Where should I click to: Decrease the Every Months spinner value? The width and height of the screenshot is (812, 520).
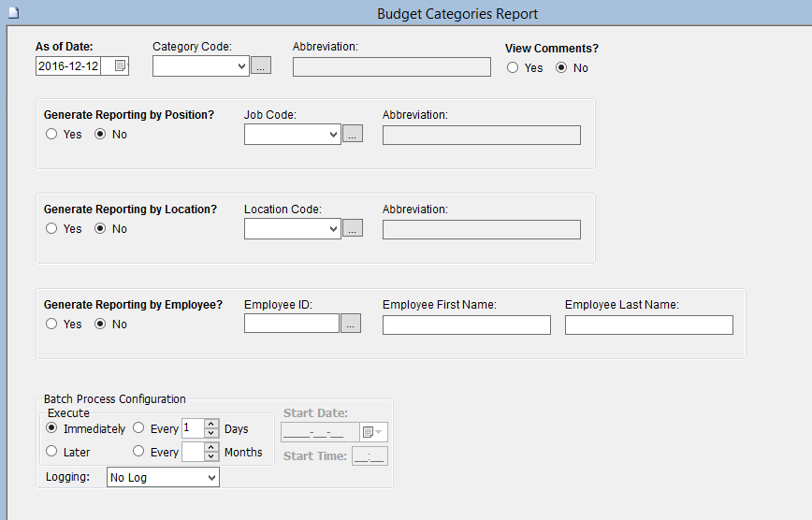tap(211, 457)
